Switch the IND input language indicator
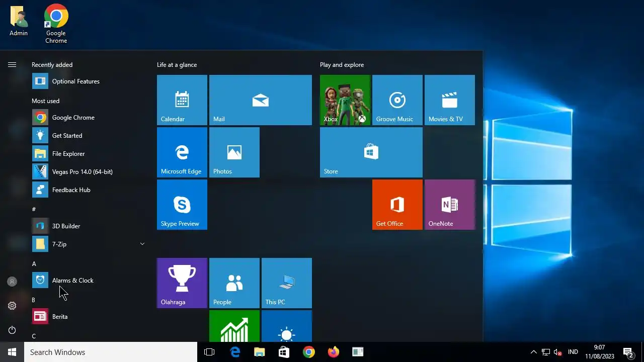The image size is (644, 362). [573, 352]
